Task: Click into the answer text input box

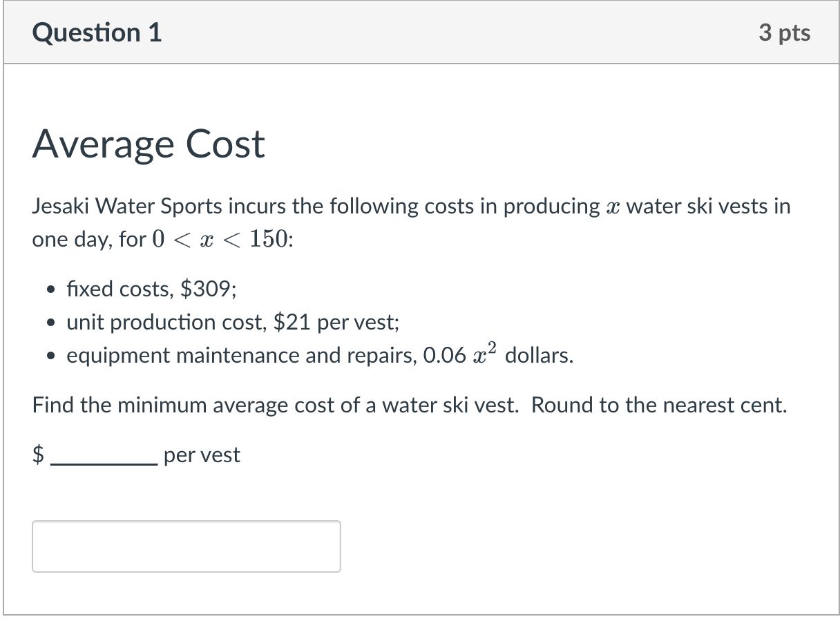Action: [x=186, y=546]
